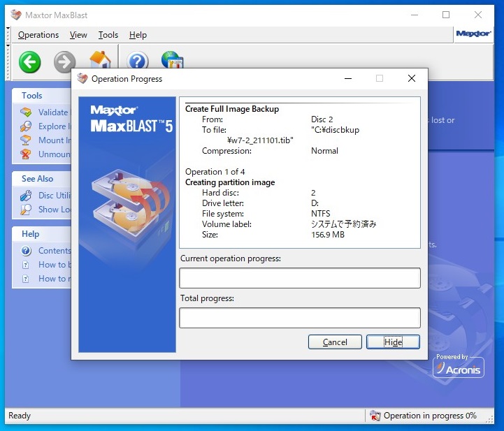The width and height of the screenshot is (504, 431).
Task: Open the Mount Image link
Action: tap(55, 140)
